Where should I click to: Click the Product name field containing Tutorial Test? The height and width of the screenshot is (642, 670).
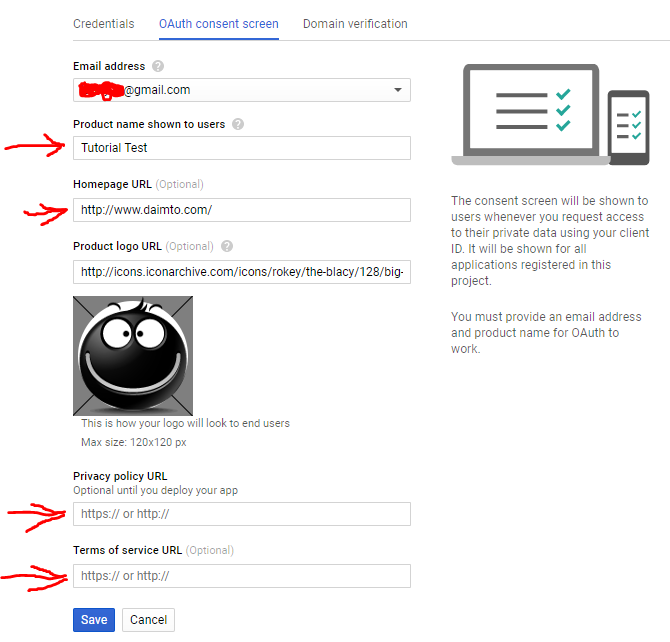[242, 148]
